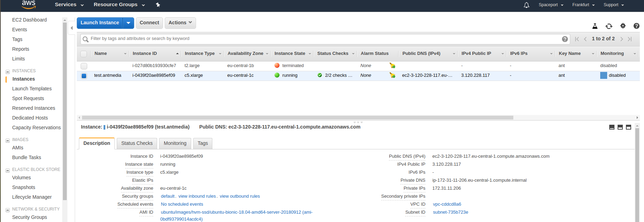Click the sidebar vertical scrollbar
This screenshot has width=644, height=222.
click(x=65, y=111)
